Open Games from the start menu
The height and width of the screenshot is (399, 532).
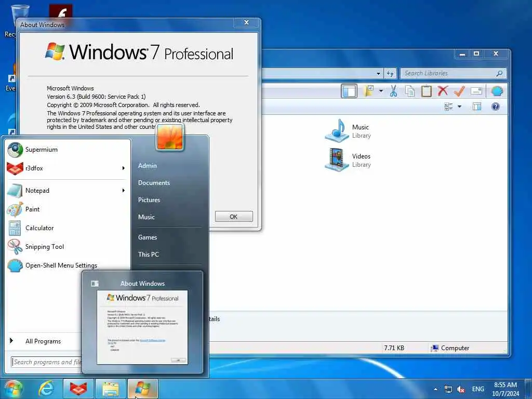[x=147, y=237]
